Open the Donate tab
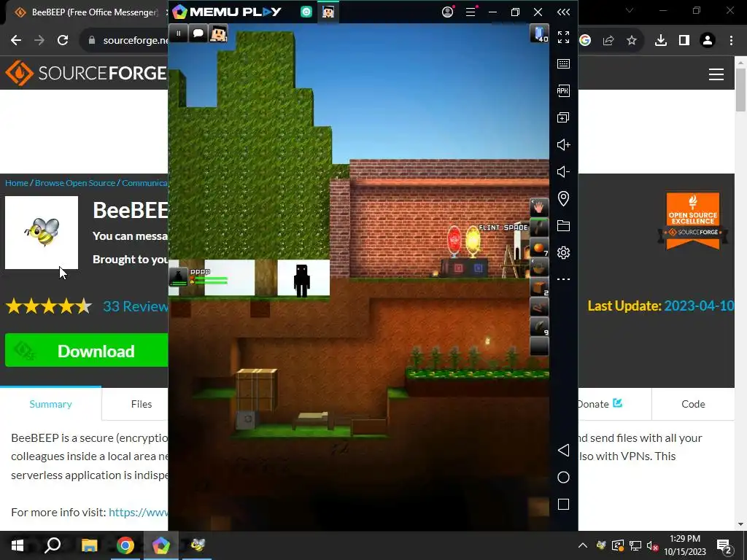This screenshot has width=747, height=560. (x=600, y=404)
